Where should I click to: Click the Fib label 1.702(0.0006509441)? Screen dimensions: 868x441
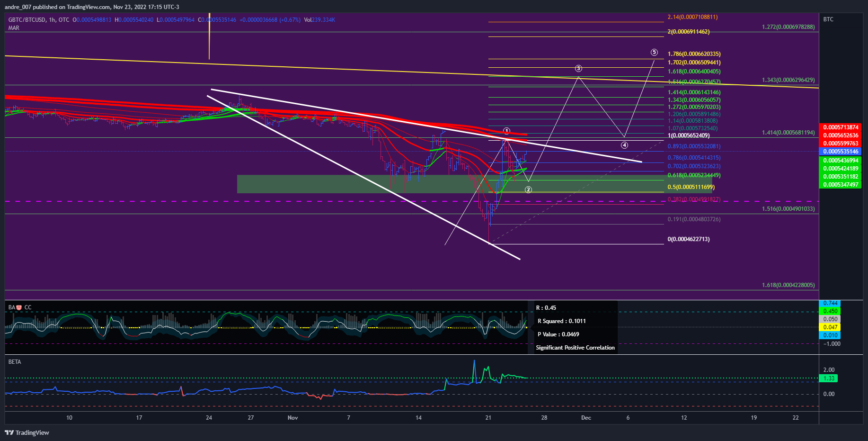tap(694, 63)
